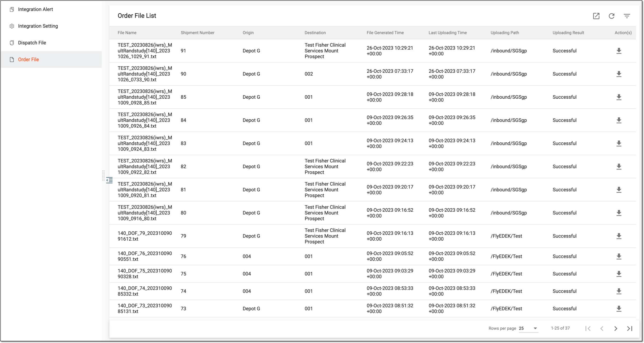The width and height of the screenshot is (644, 343).
Task: Download order file for shipment 79
Action: coord(619,236)
